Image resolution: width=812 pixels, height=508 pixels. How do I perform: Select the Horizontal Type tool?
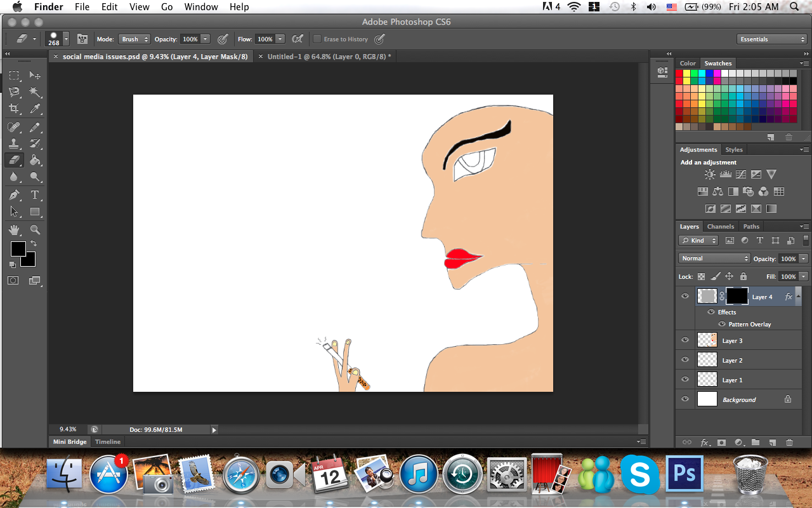point(35,195)
